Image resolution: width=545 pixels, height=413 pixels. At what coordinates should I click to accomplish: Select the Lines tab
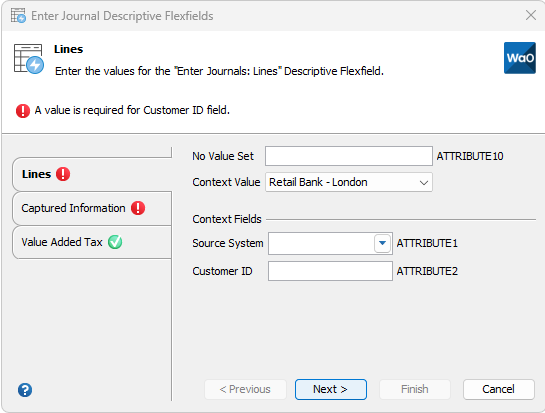point(92,174)
